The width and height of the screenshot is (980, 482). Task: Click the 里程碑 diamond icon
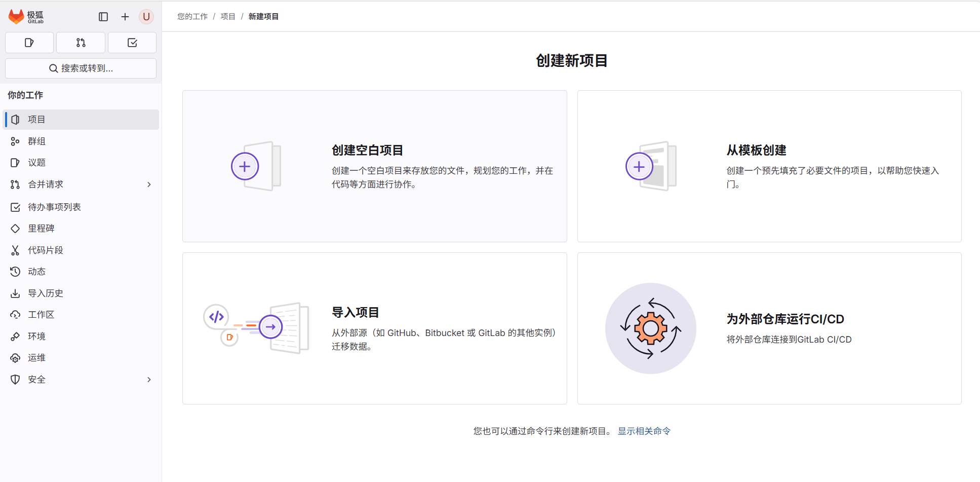15,229
